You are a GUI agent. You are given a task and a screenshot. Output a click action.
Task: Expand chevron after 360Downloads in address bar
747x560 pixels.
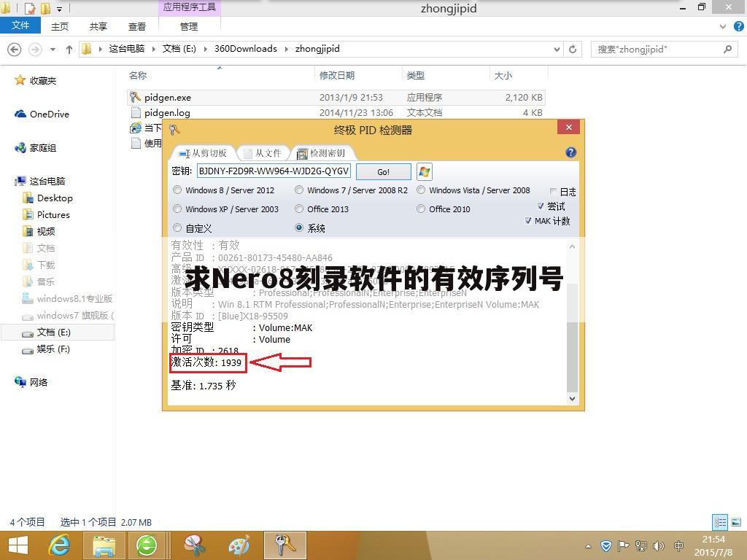(x=286, y=49)
